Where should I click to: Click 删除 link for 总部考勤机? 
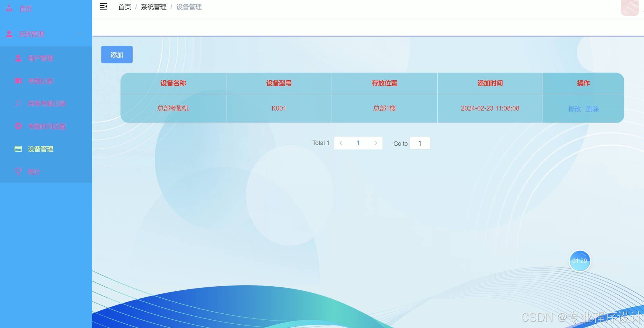592,109
